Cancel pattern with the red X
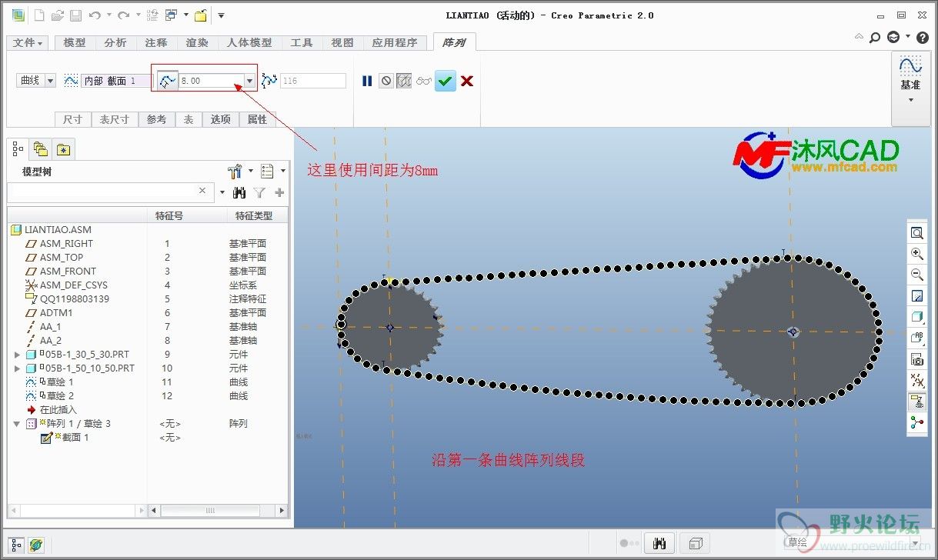This screenshot has width=938, height=560. [467, 81]
